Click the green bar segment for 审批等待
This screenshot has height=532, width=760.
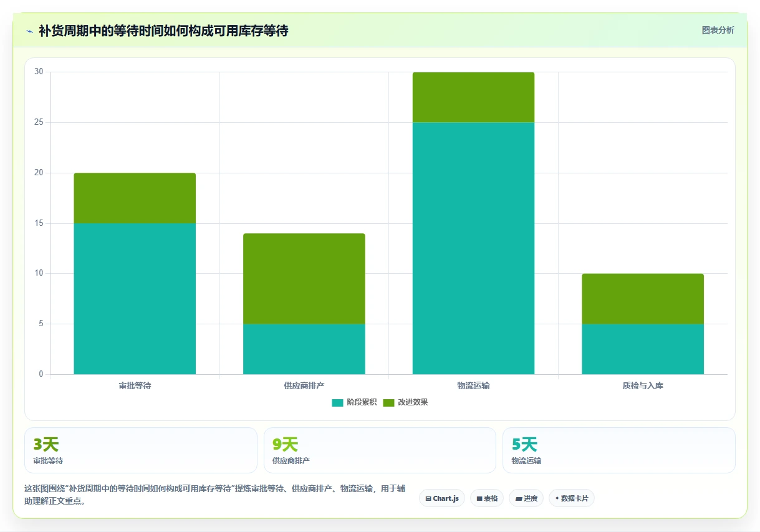pos(135,198)
